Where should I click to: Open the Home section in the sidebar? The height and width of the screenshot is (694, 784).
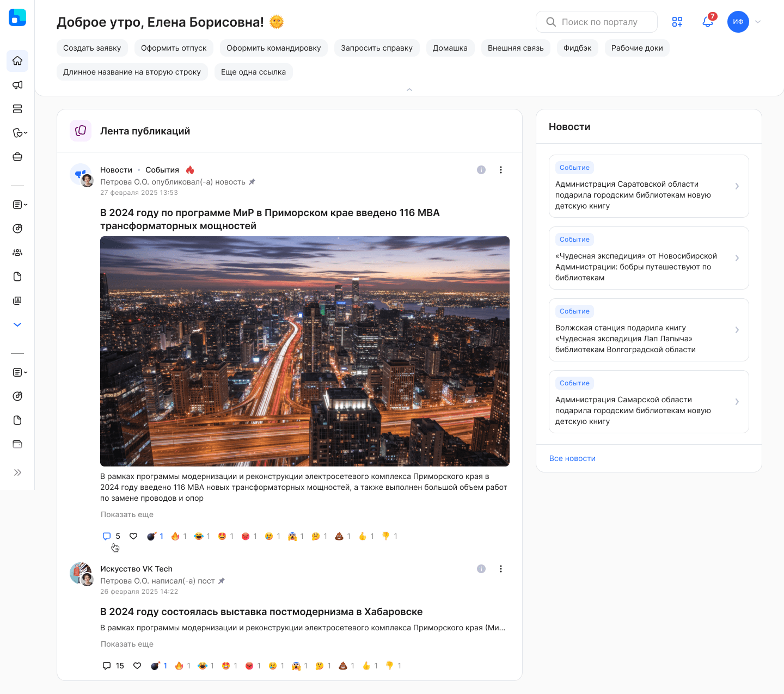(17, 61)
